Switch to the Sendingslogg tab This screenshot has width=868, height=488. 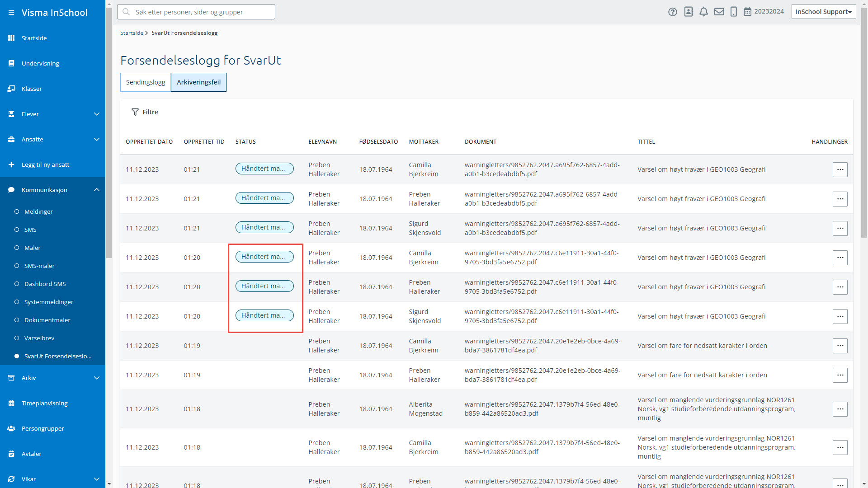pyautogui.click(x=146, y=82)
